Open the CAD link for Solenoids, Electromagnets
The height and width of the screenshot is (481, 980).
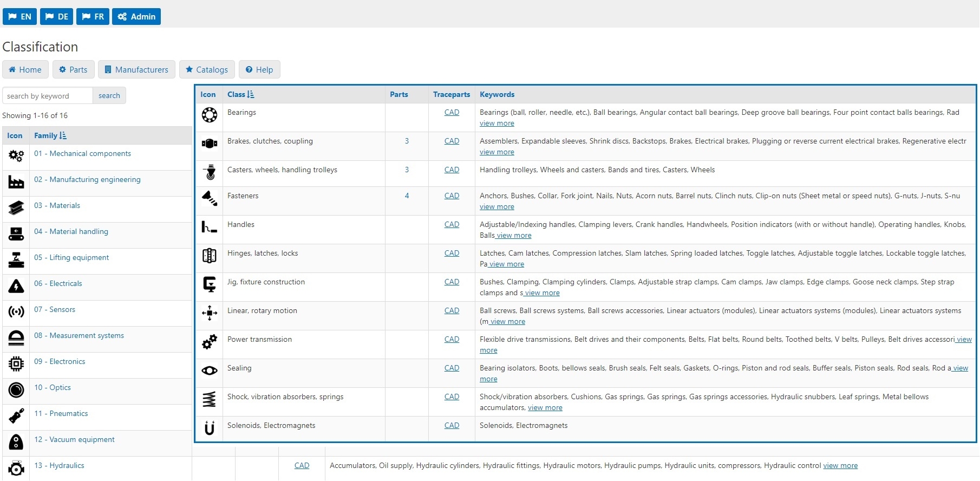tap(452, 426)
